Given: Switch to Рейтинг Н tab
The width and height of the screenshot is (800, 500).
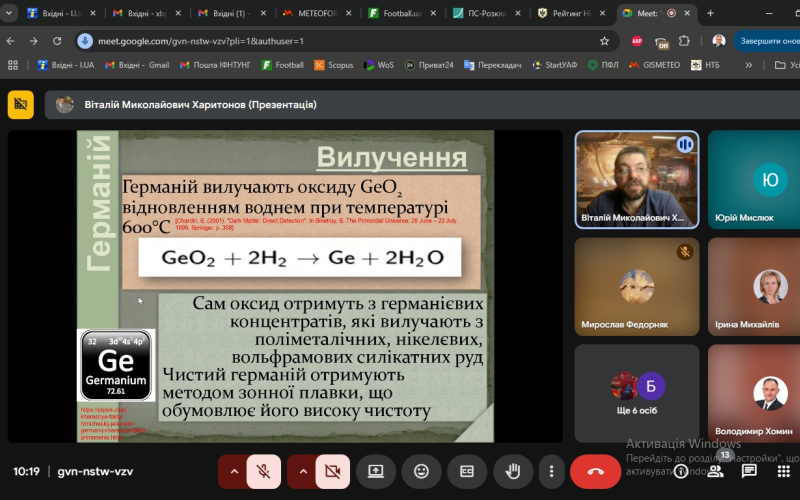Looking at the screenshot, I should [x=571, y=14].
